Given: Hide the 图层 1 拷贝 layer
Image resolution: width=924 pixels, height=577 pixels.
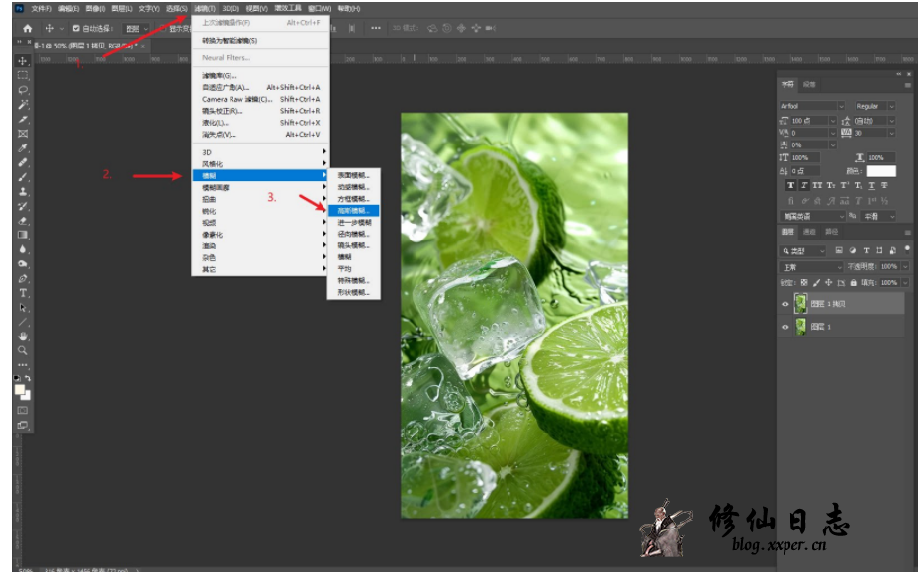Looking at the screenshot, I should tap(786, 305).
